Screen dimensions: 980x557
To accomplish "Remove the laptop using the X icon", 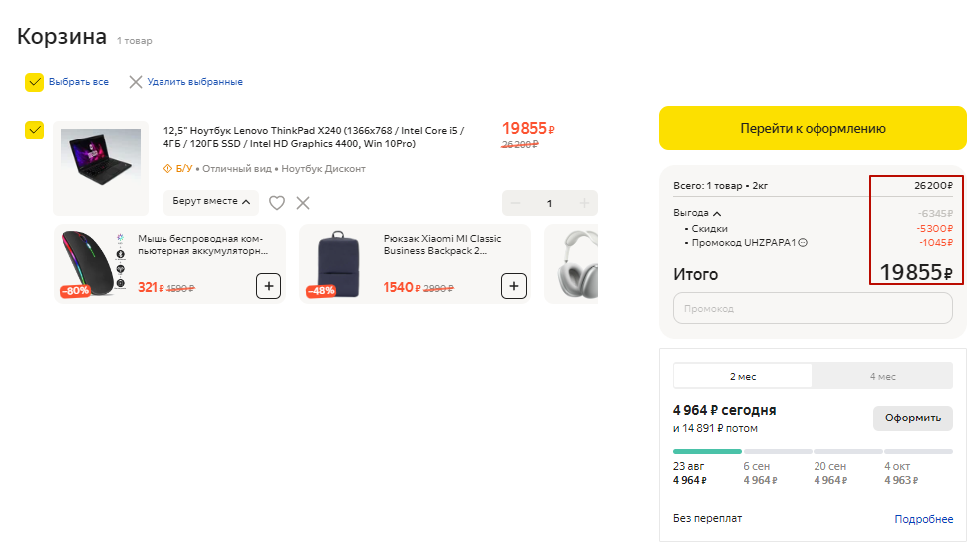I will tap(303, 203).
